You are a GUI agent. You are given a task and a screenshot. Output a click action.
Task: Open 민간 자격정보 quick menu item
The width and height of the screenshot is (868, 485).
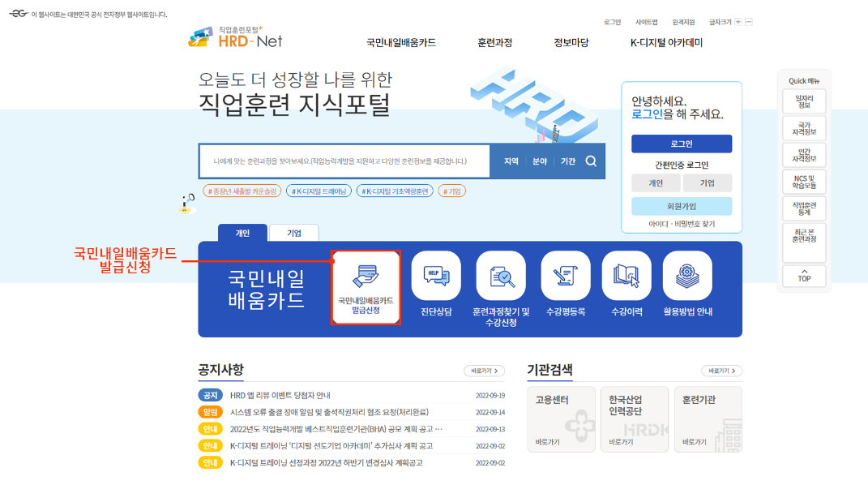[804, 155]
